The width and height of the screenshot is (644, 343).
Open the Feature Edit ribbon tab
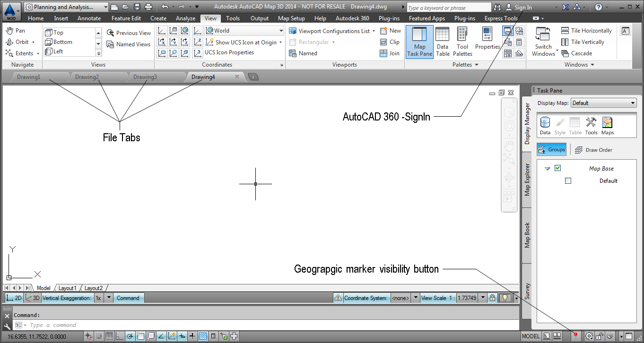(126, 18)
